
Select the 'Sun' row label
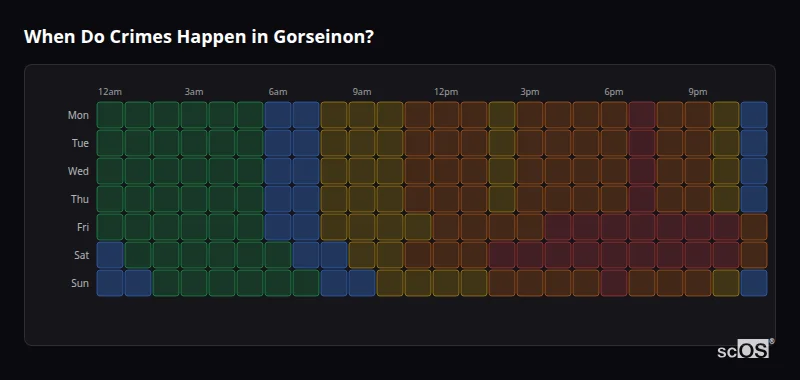(80, 283)
